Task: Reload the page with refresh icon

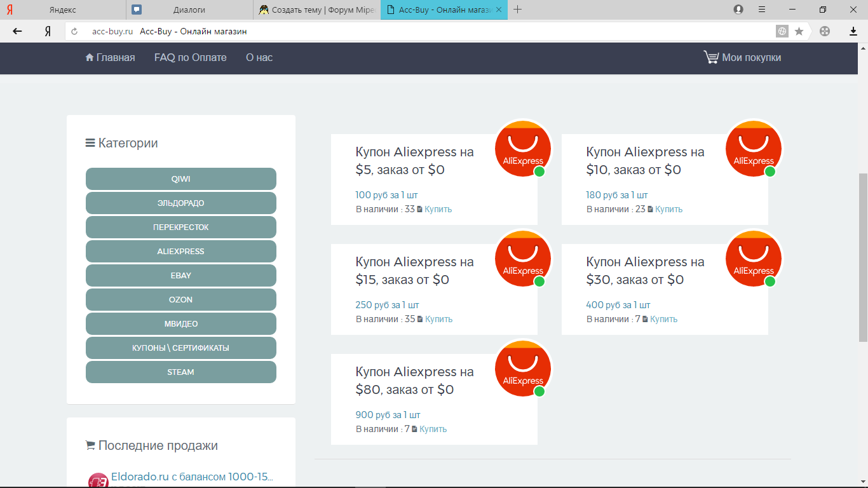Action: click(75, 31)
